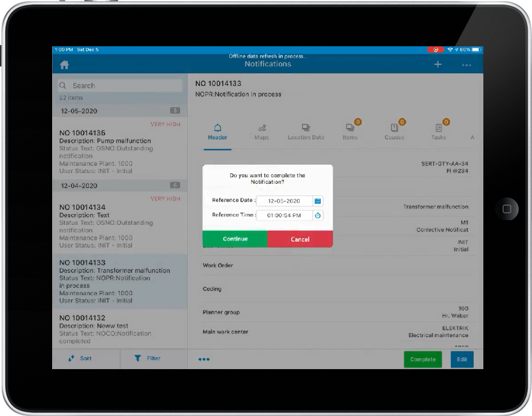The width and height of the screenshot is (532, 416).
Task: Click Continue to complete the notification
Action: [x=235, y=239]
